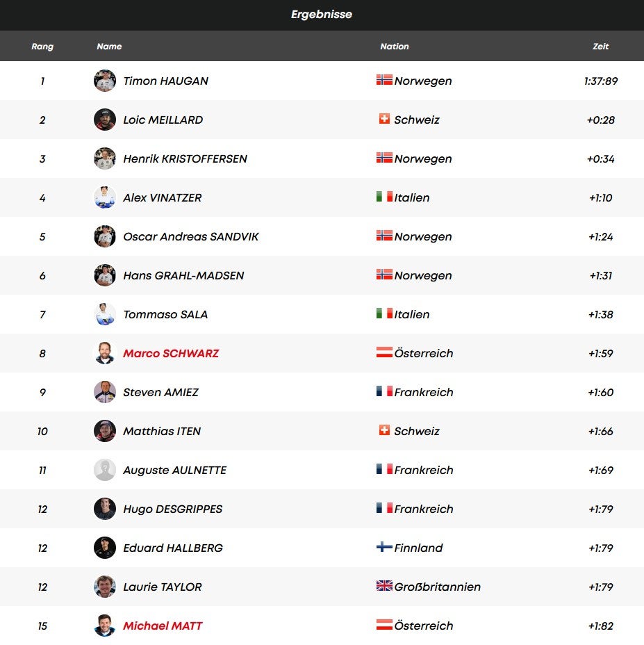Click the Ergebnisse table title
Viewport: 644px width, 645px height.
pyautogui.click(x=322, y=15)
